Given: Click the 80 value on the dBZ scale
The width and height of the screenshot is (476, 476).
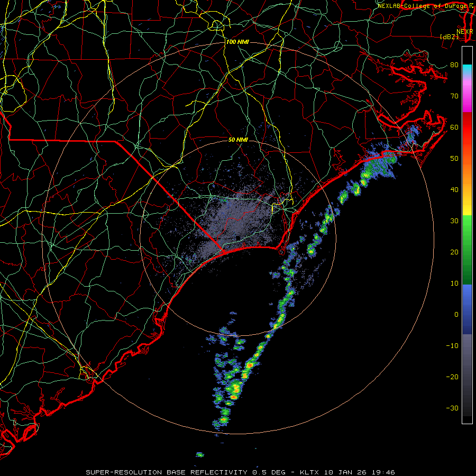Looking at the screenshot, I should coord(454,65).
